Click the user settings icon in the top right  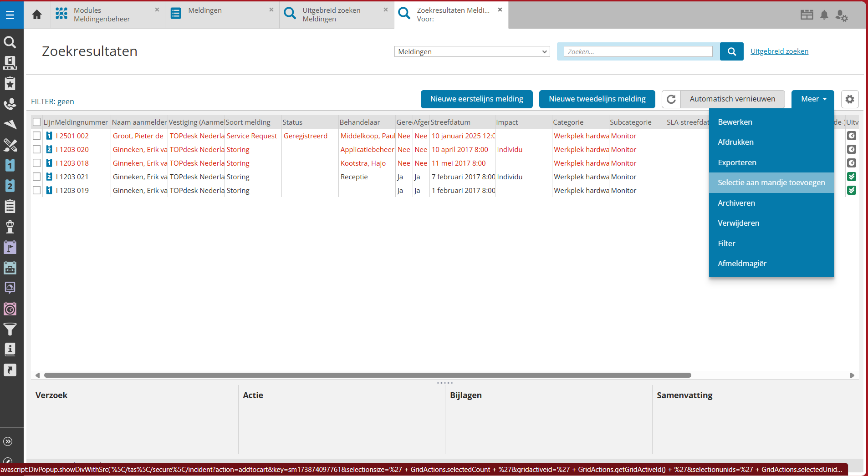click(841, 15)
